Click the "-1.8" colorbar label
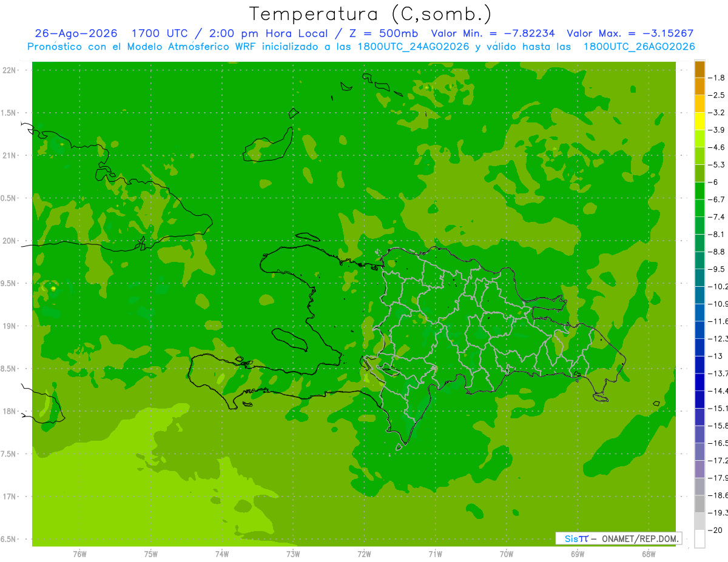This screenshot has width=728, height=562. pyautogui.click(x=716, y=78)
